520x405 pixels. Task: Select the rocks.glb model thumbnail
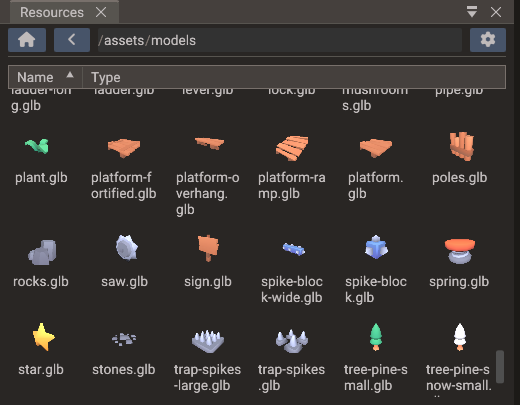42,252
